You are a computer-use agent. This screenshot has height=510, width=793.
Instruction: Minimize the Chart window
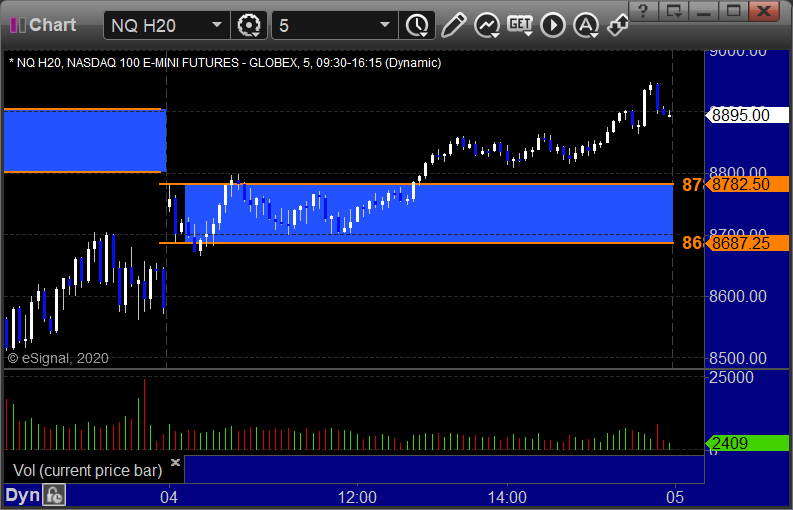[703, 10]
